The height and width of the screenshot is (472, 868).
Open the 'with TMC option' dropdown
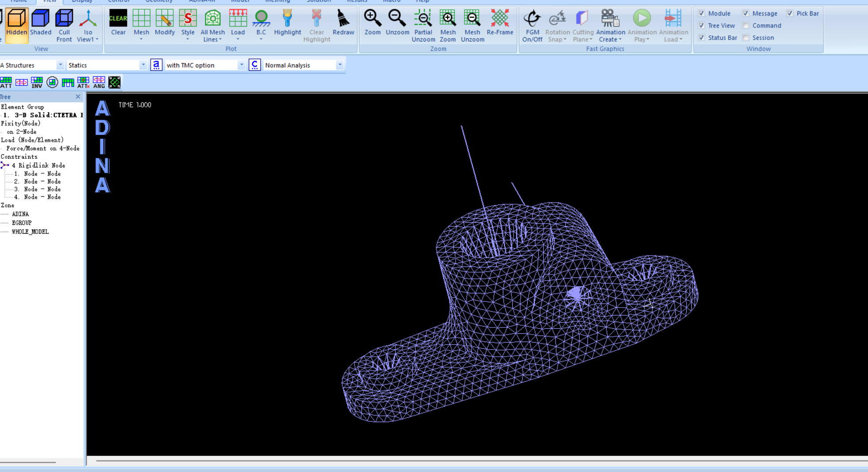[241, 65]
